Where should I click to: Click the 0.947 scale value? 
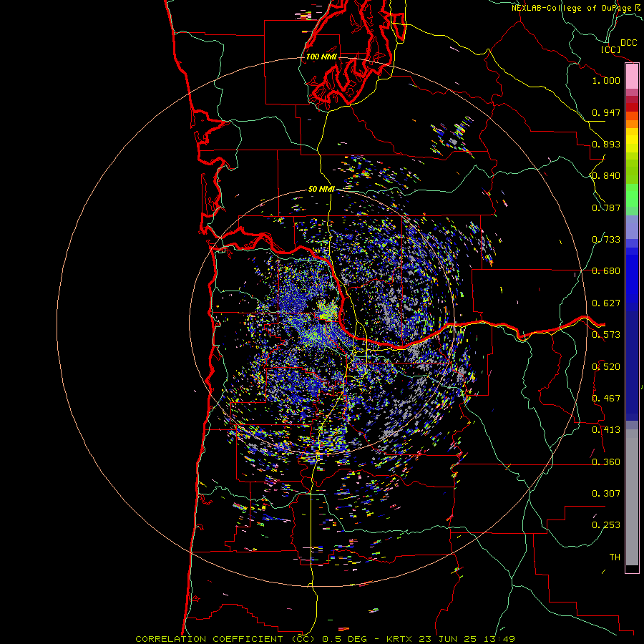[x=606, y=112]
